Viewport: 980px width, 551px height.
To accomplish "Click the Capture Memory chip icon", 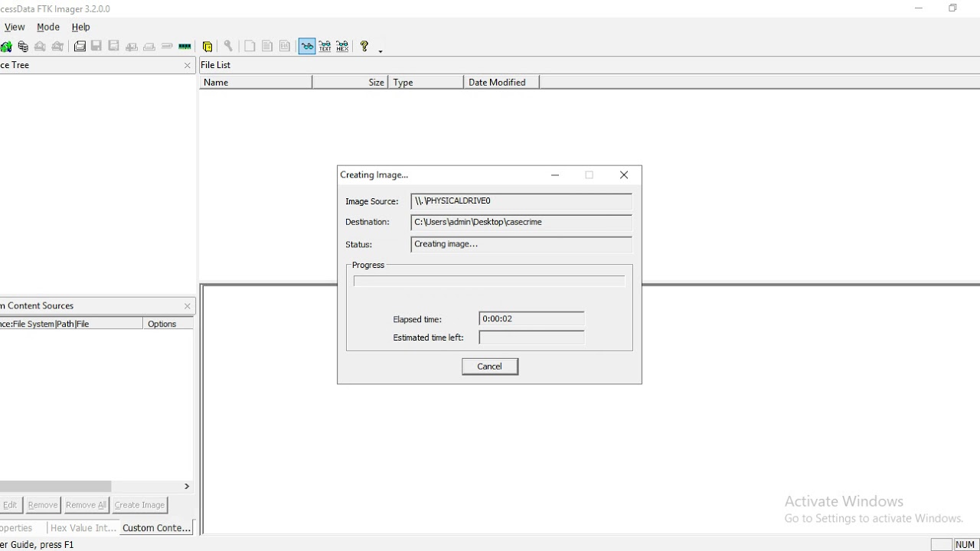I will [185, 47].
